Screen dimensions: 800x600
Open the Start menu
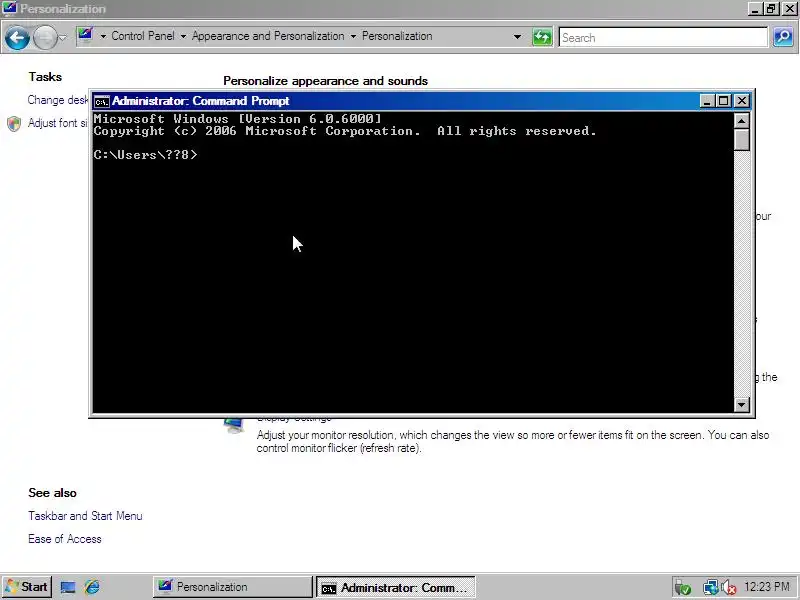pos(27,587)
